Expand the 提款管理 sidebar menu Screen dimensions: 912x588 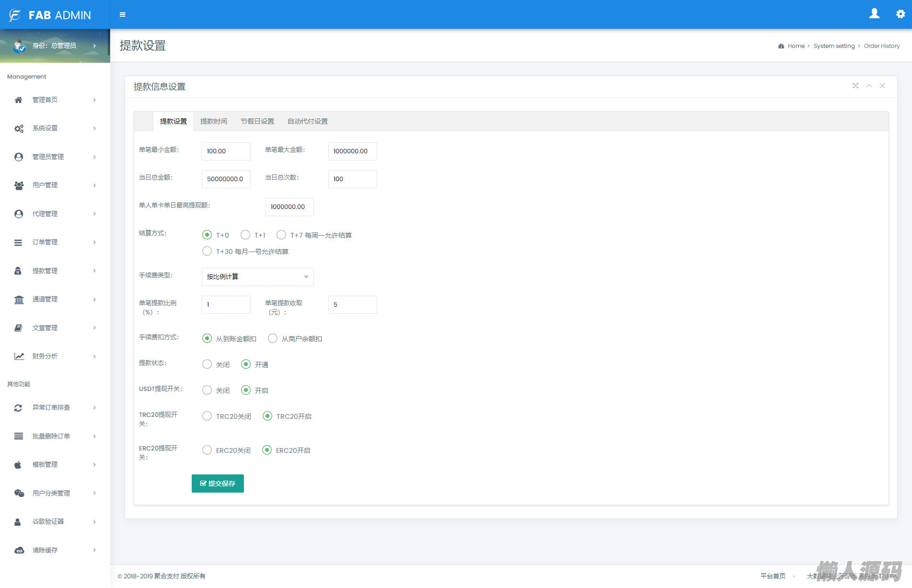click(55, 271)
